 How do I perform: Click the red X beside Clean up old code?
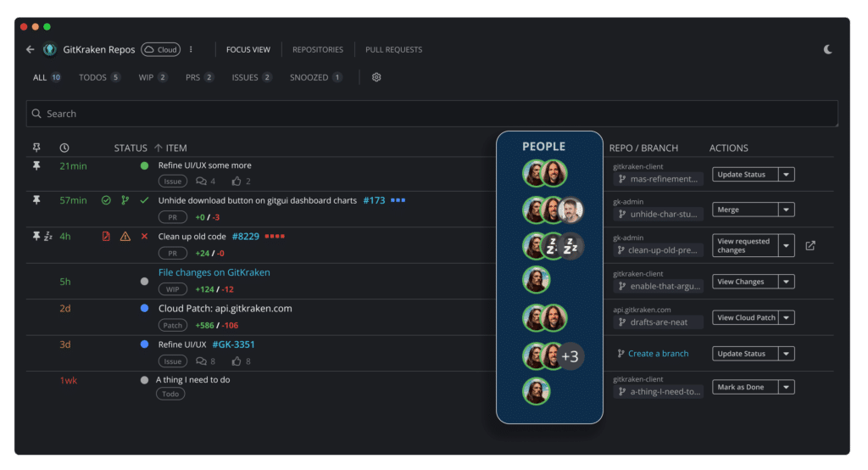(x=144, y=236)
